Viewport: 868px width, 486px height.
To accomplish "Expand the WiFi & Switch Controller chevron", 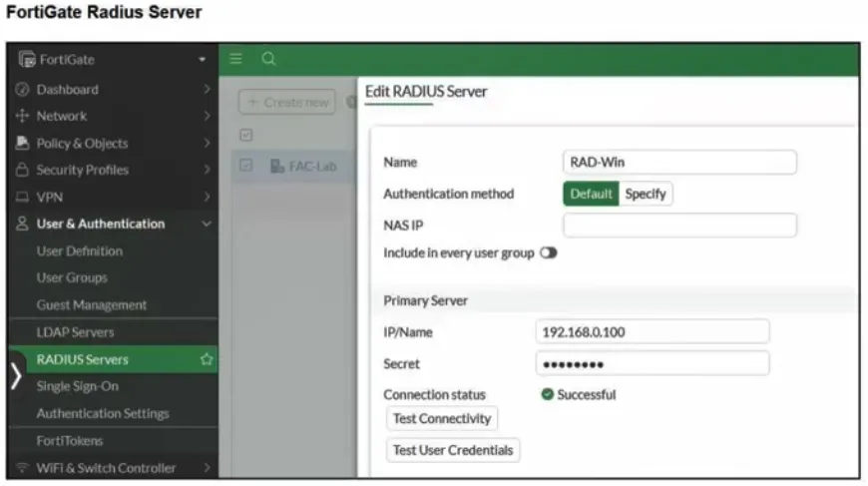I will [x=207, y=467].
